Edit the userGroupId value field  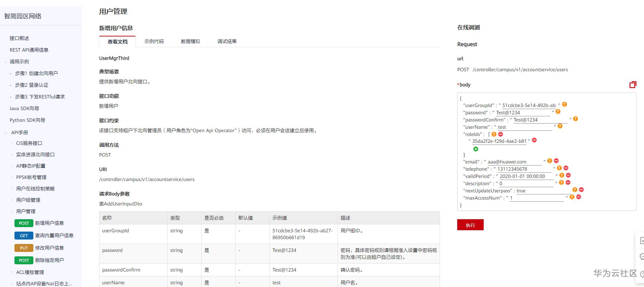click(529, 105)
